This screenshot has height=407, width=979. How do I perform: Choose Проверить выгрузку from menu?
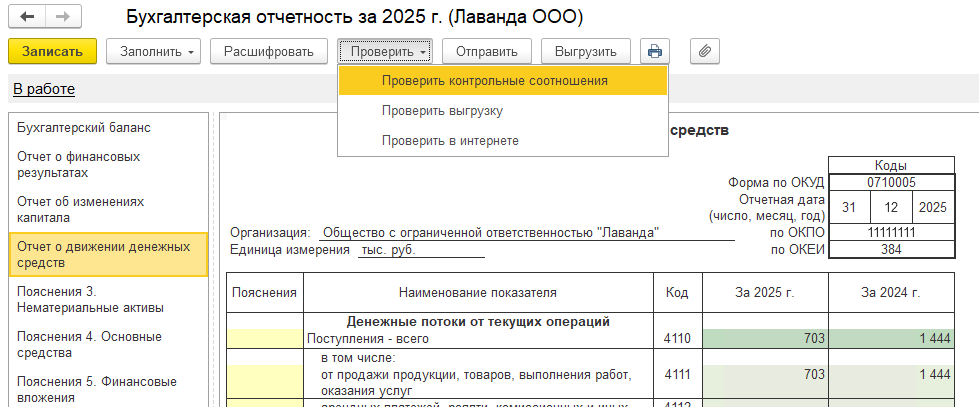(x=441, y=111)
